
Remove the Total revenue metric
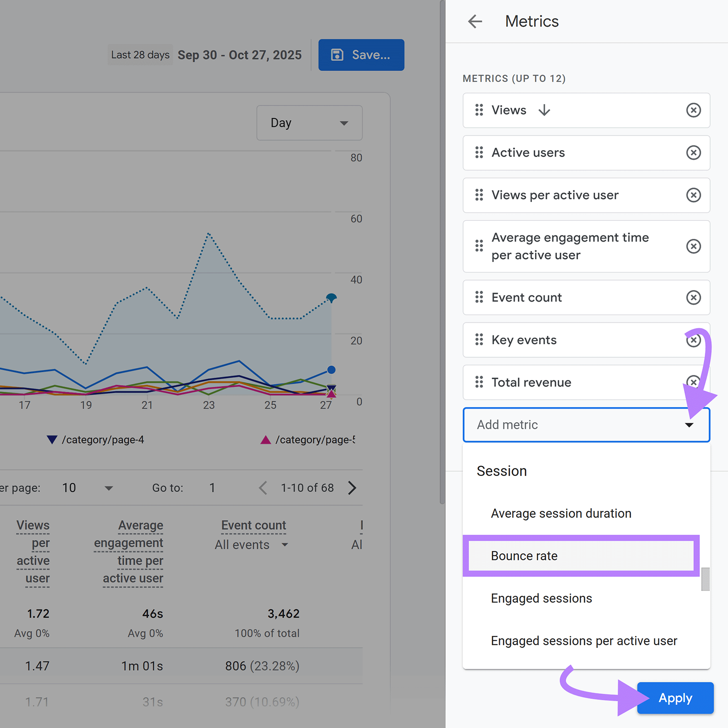pos(693,382)
